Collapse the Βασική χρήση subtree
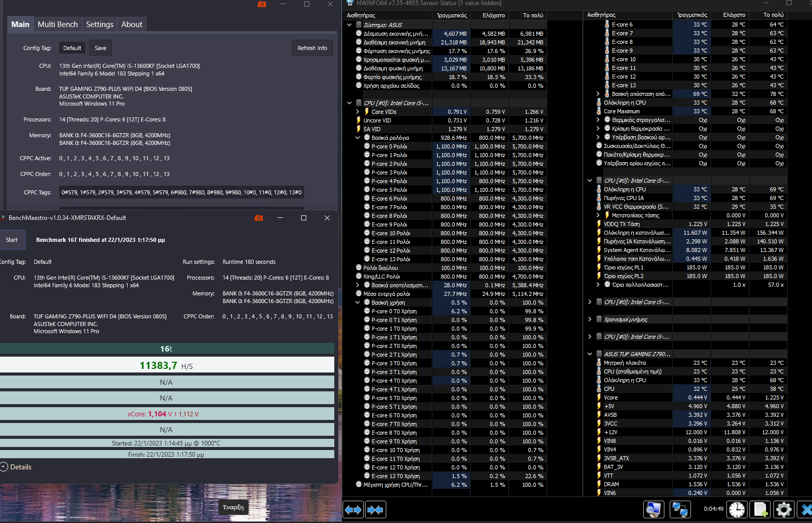 (x=357, y=303)
